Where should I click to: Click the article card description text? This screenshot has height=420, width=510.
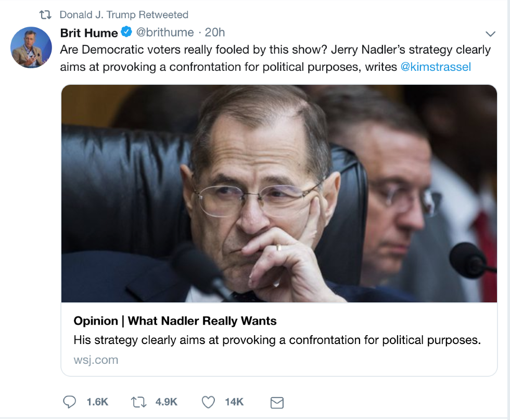point(277,340)
